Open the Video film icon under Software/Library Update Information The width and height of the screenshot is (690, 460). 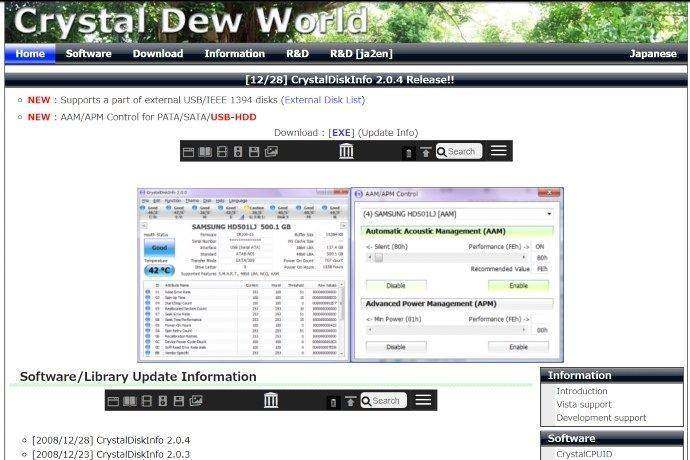[147, 401]
